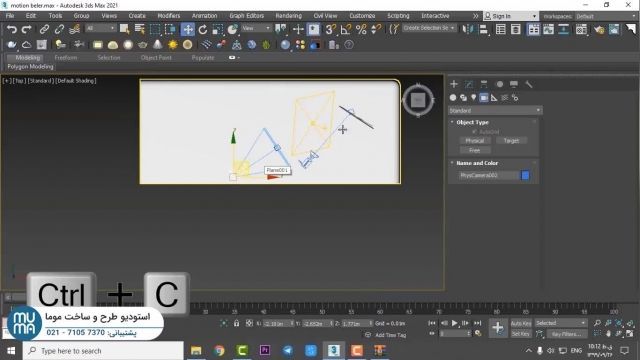Click the help question mark icon

349,44
